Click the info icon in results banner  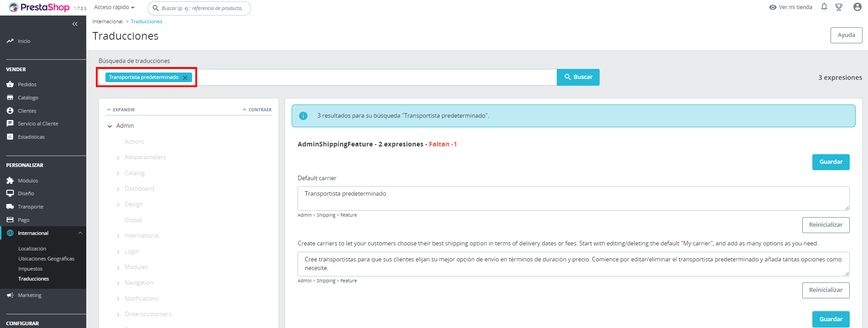click(x=303, y=116)
